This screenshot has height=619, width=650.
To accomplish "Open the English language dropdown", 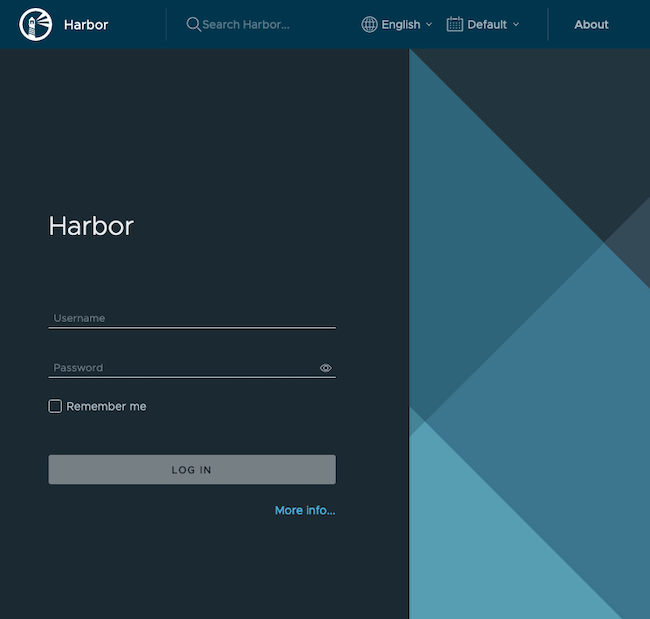I will pos(400,24).
